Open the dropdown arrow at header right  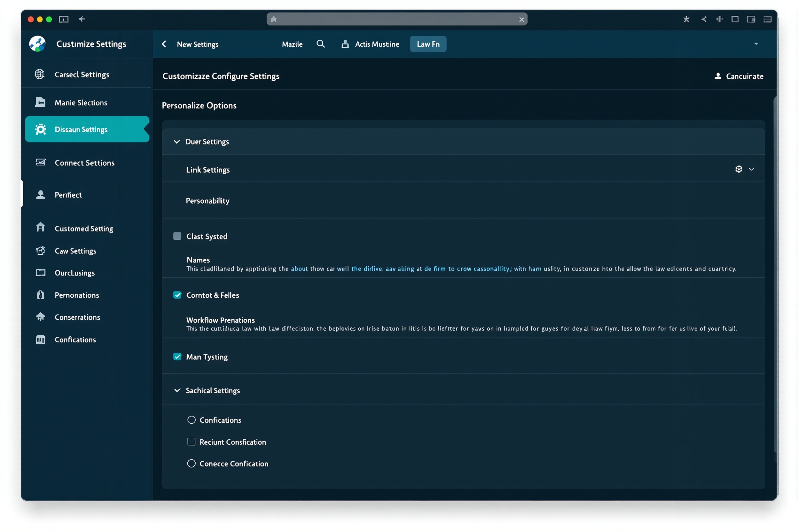756,44
